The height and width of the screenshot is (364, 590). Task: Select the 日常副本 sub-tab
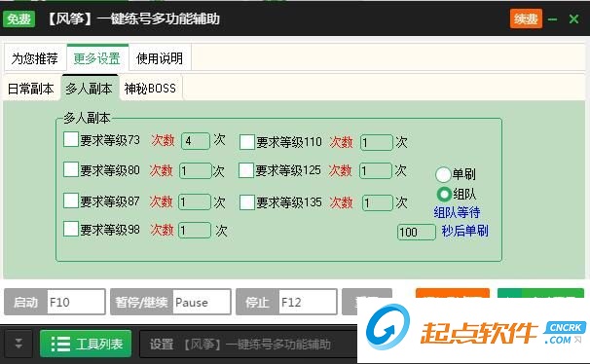[x=31, y=89]
